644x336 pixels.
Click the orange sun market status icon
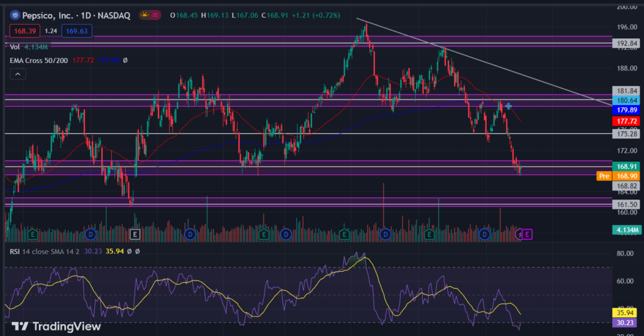[145, 15]
